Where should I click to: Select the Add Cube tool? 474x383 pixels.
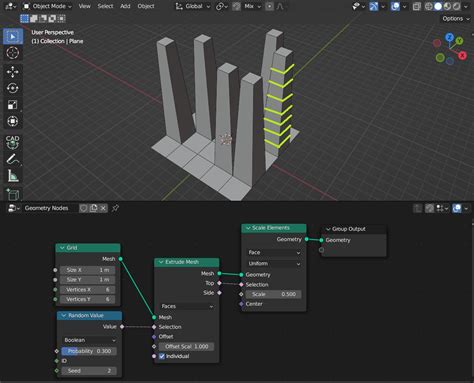click(x=13, y=194)
